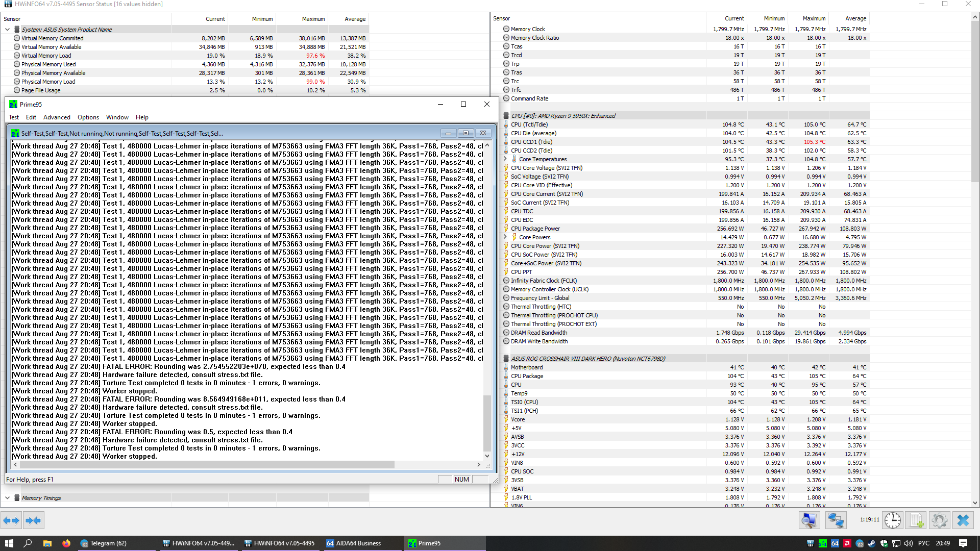Image resolution: width=980 pixels, height=551 pixels.
Task: Click the shrink columns arrows button
Action: [33, 520]
